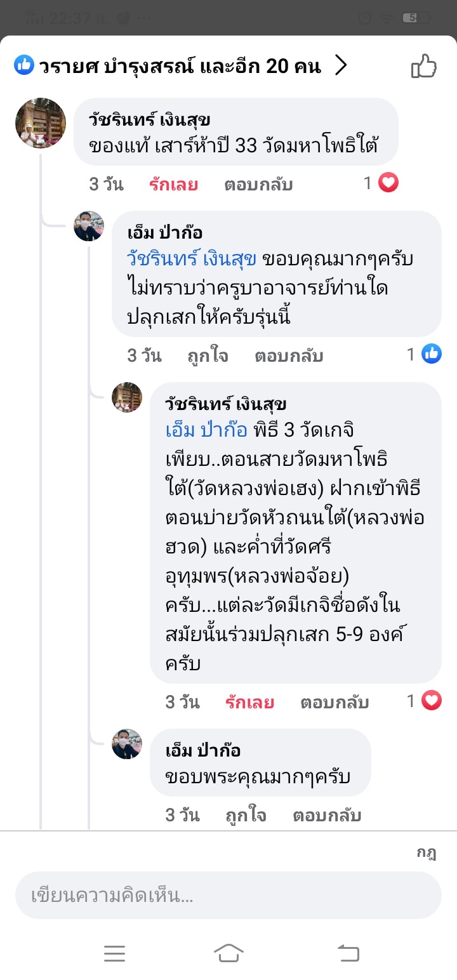Viewport: 457px width, 980px height.
Task: Reply to the ของแท้ เสาร์ห้าปี 33 comment
Action: point(258,185)
